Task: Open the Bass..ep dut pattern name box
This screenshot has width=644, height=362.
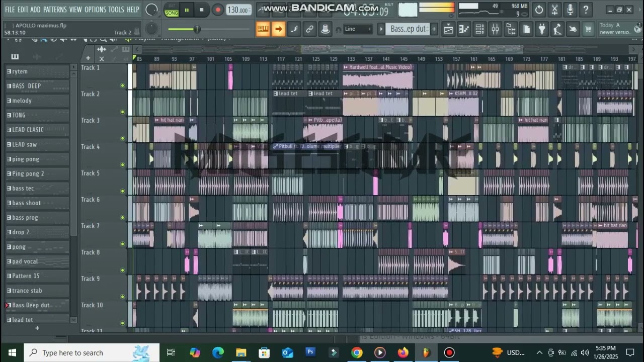Action: [x=408, y=29]
